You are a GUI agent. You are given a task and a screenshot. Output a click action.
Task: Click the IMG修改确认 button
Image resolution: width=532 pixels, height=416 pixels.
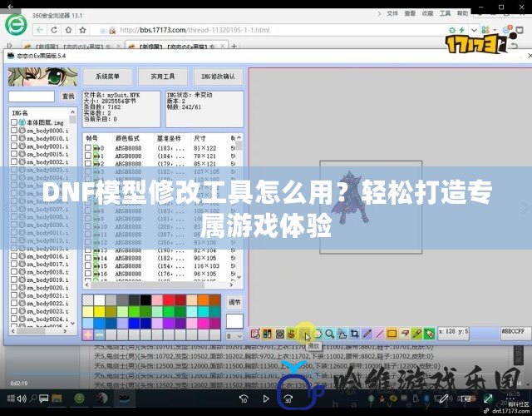218,77
